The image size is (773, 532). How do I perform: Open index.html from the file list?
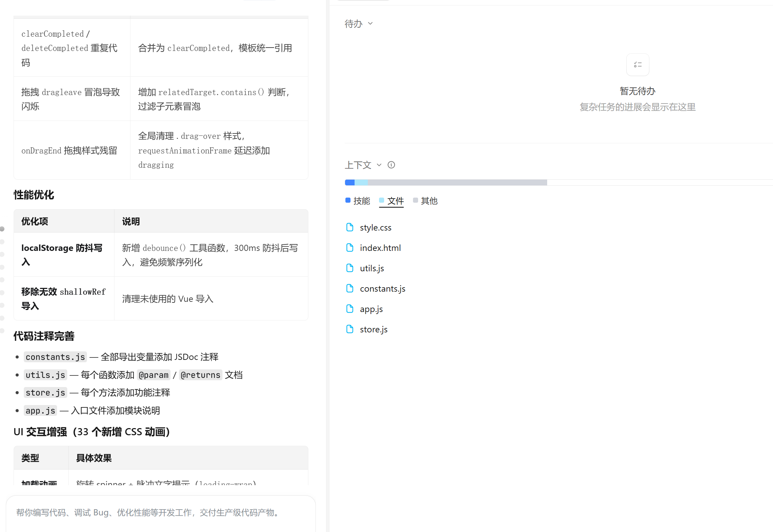coord(380,248)
